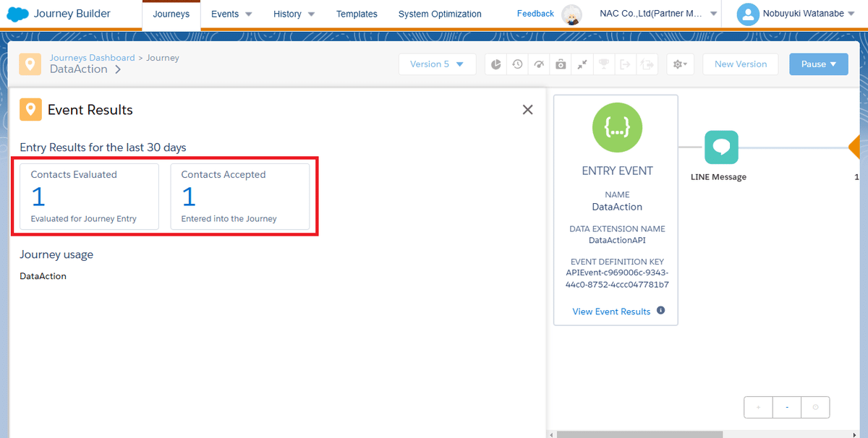
Task: Click the history clock icon
Action: pyautogui.click(x=518, y=64)
